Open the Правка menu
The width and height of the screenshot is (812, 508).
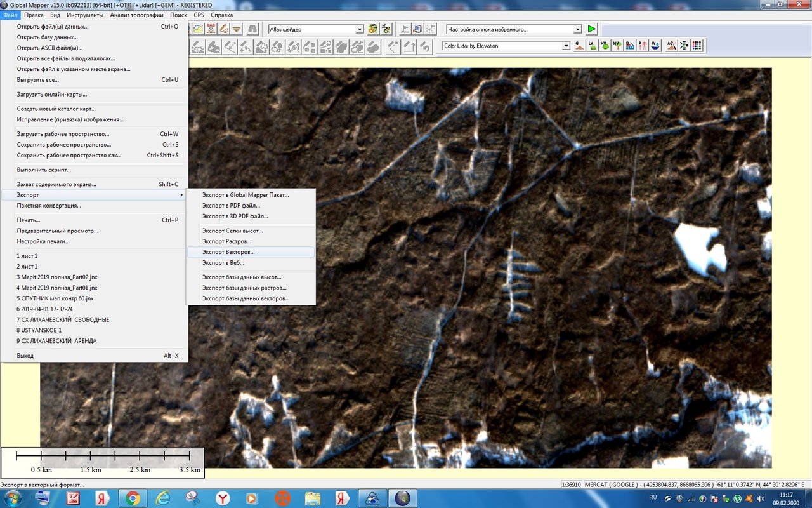pyautogui.click(x=34, y=15)
